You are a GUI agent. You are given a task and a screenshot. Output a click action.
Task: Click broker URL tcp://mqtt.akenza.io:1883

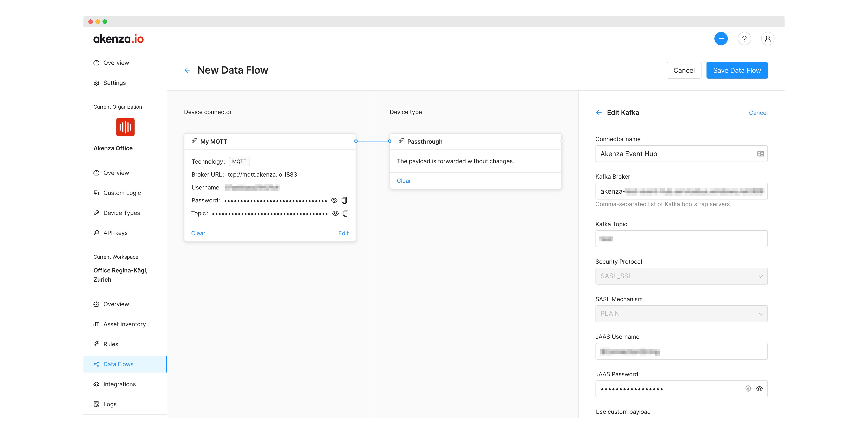tap(262, 174)
